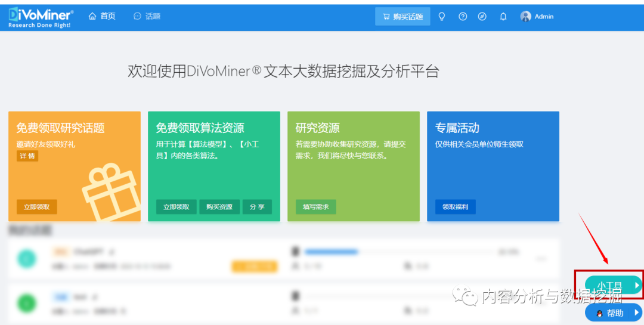
Task: Click the gift box illustration
Action: click(x=111, y=191)
